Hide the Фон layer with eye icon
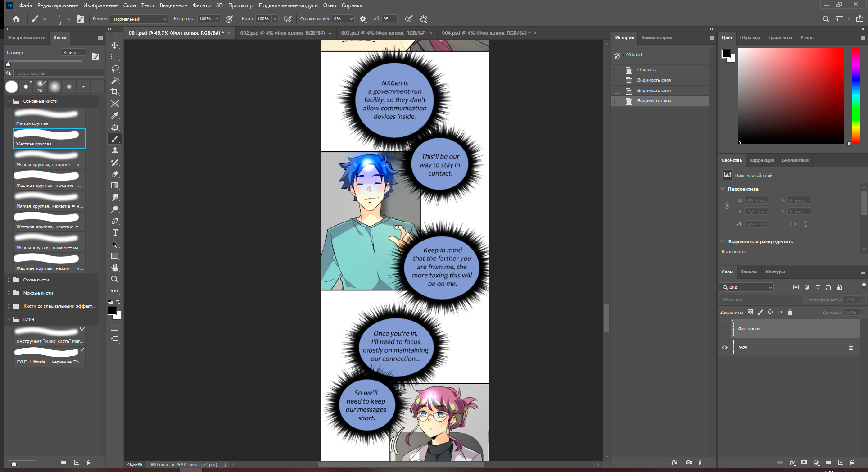 coord(724,347)
